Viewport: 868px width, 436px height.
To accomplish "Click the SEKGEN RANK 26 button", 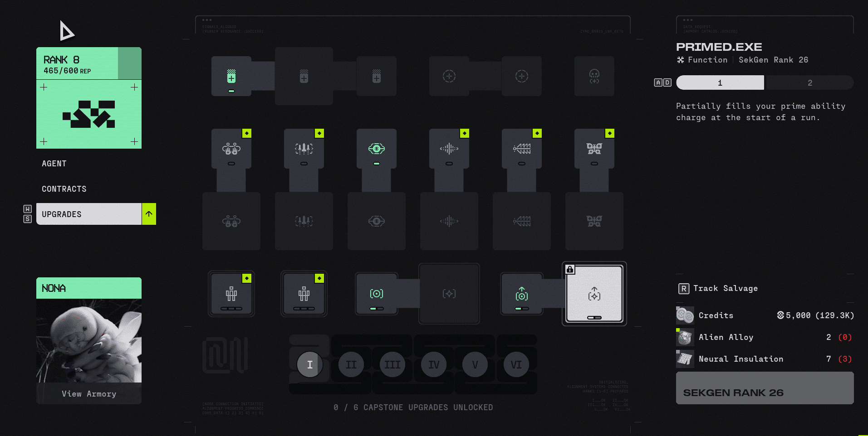I will point(765,388).
